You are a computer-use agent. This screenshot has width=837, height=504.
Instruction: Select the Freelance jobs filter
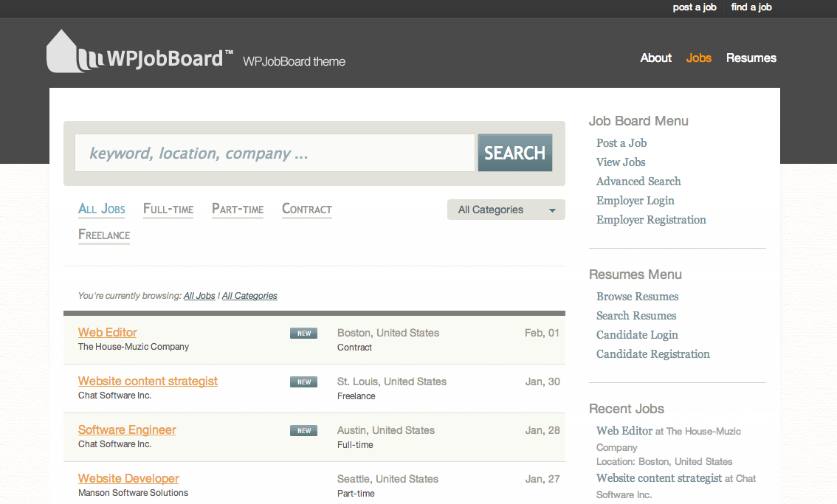(103, 235)
